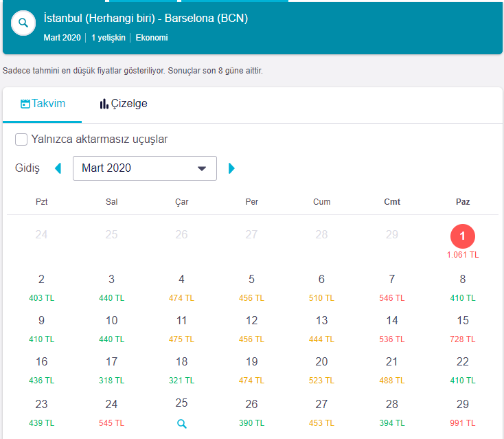Select March 18 priced 321 TL
Screen dimensions: 504x439
click(x=181, y=370)
